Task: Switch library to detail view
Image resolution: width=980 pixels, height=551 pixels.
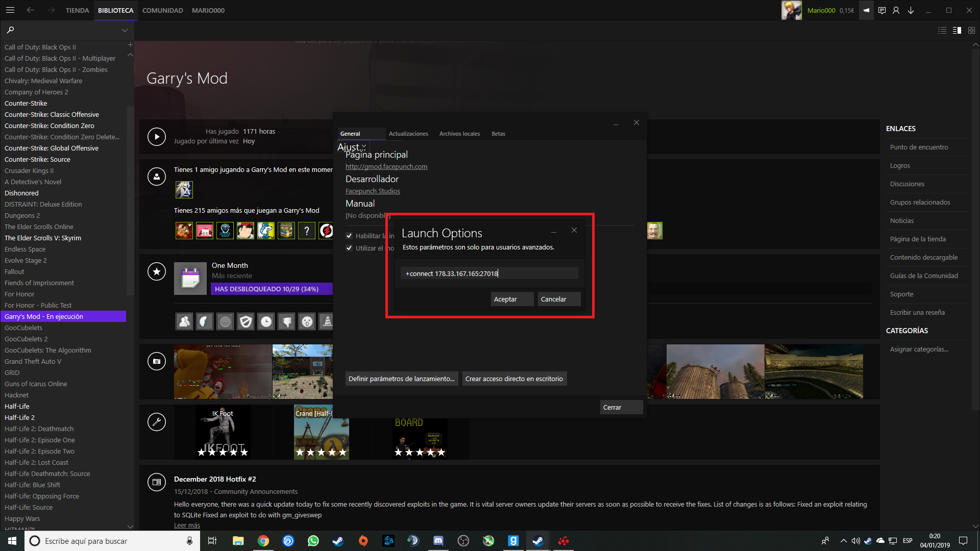Action: [957, 31]
